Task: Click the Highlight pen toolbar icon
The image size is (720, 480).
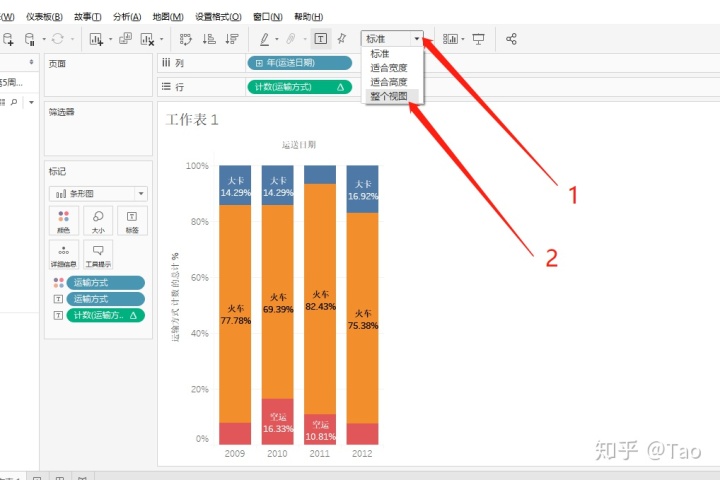Action: click(x=264, y=40)
